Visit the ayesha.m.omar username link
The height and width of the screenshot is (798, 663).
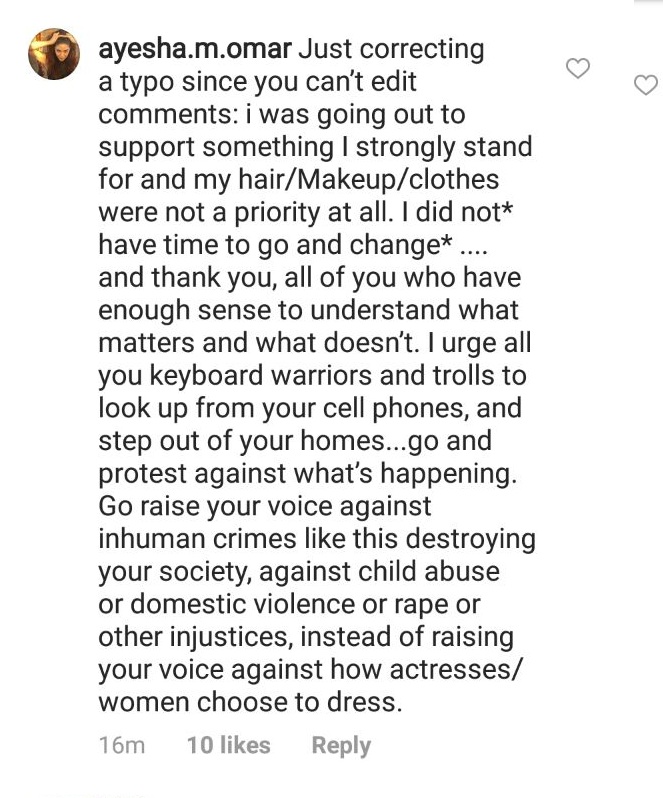pyautogui.click(x=195, y=49)
